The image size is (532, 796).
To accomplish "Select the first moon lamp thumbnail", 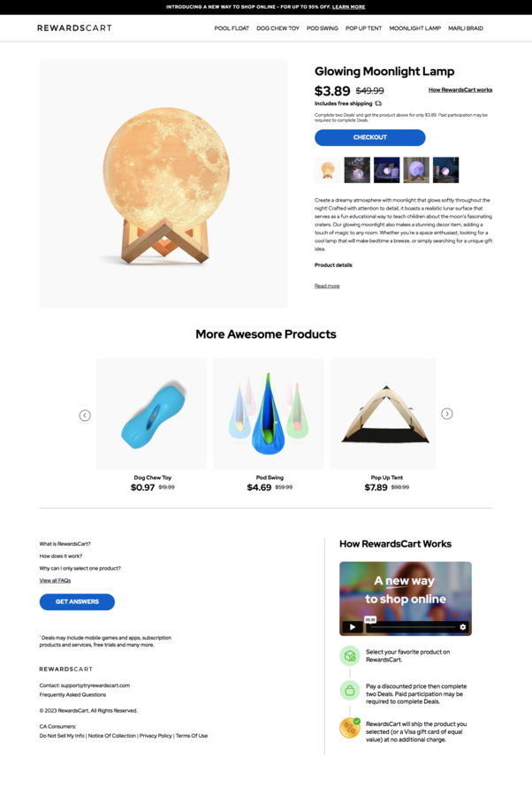I will pos(328,170).
